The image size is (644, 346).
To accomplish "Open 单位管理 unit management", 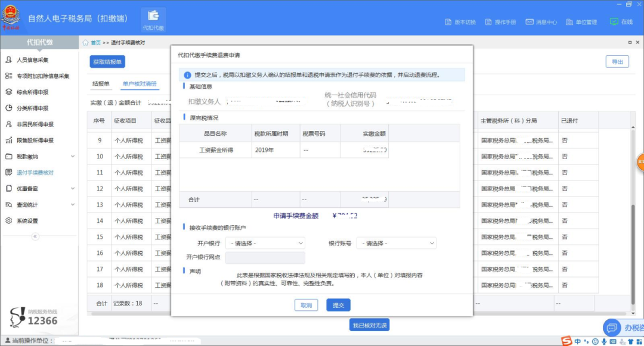I will click(581, 22).
